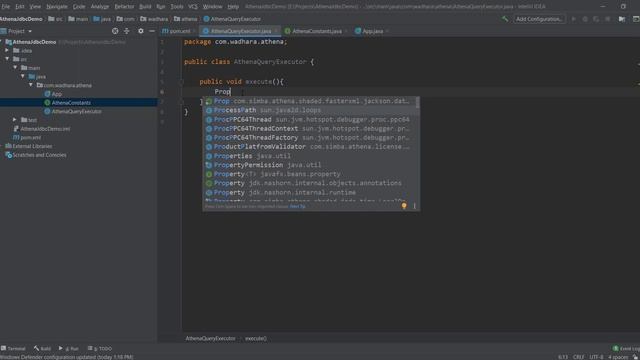Open Project panel settings gear
640x360 pixels.
click(x=141, y=31)
